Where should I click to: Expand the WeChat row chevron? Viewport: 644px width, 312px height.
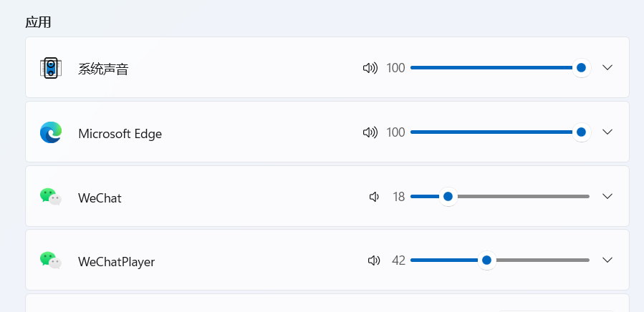(x=607, y=196)
